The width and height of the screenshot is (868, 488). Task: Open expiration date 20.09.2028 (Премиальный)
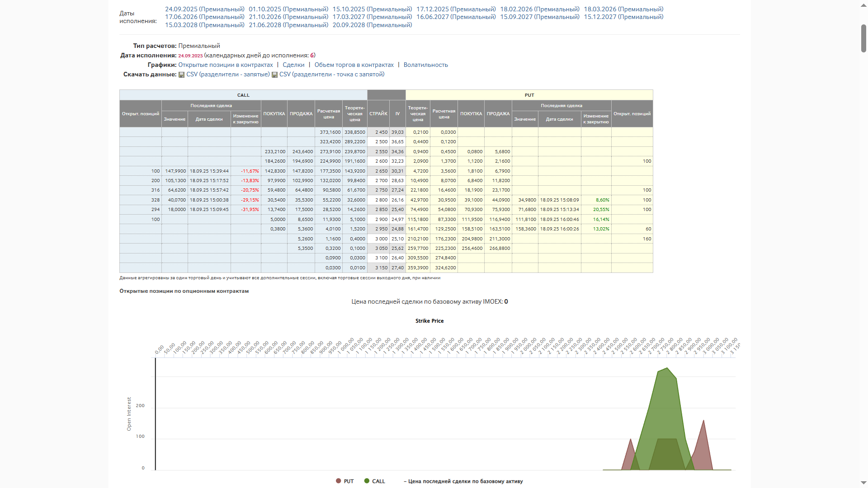(x=373, y=25)
